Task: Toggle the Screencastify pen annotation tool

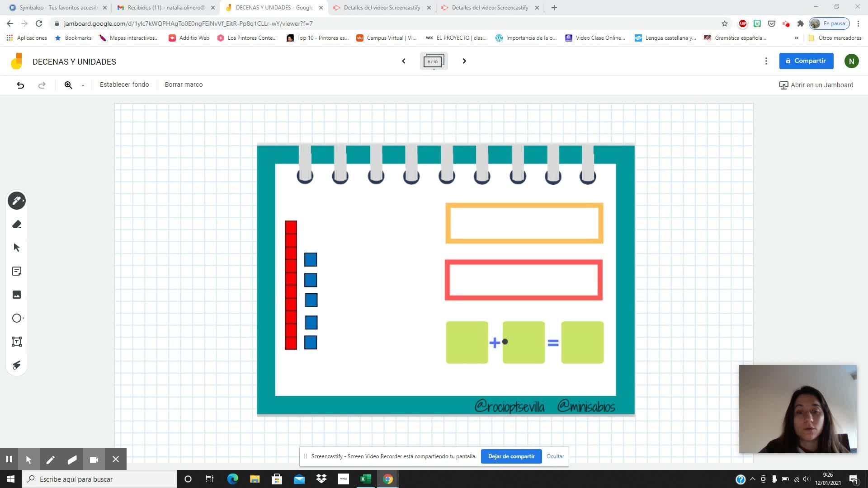Action: click(x=50, y=460)
